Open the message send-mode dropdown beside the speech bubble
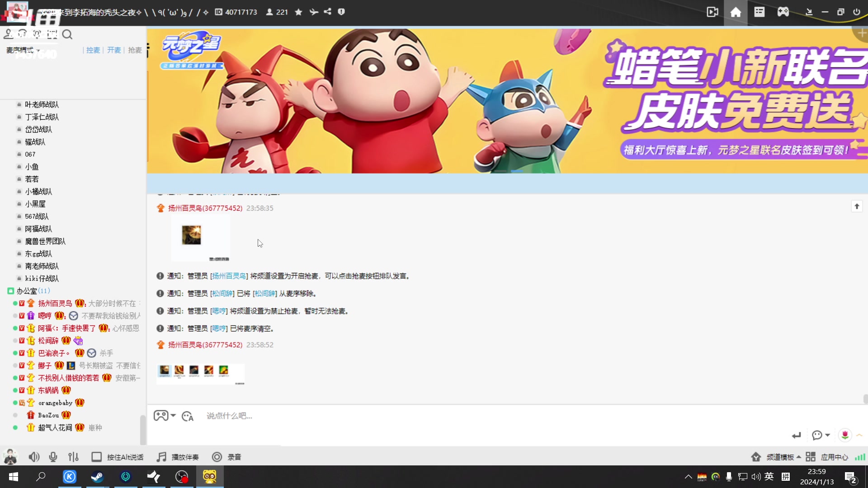This screenshot has height=488, width=868. pyautogui.click(x=821, y=435)
